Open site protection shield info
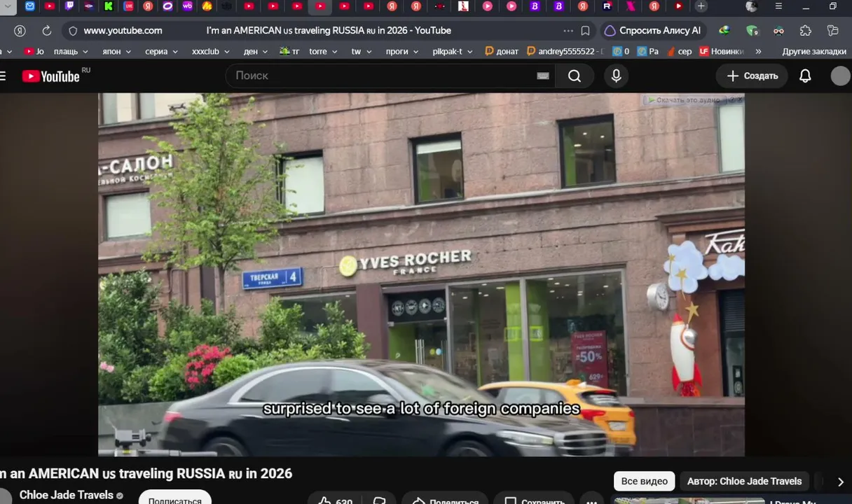Image resolution: width=852 pixels, height=504 pixels. tap(73, 31)
